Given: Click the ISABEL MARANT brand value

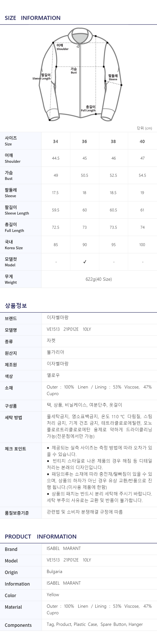Looking at the screenshot, I should tap(64, 548).
